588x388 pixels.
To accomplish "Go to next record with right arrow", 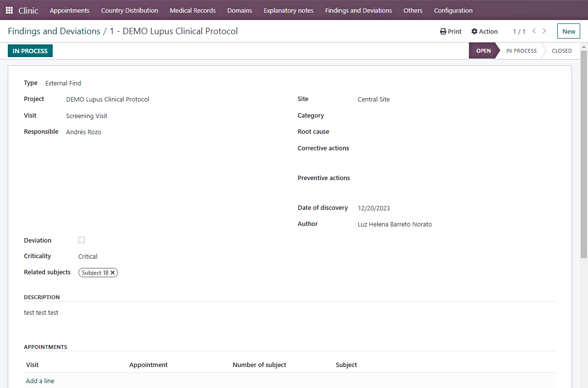I will click(x=545, y=31).
